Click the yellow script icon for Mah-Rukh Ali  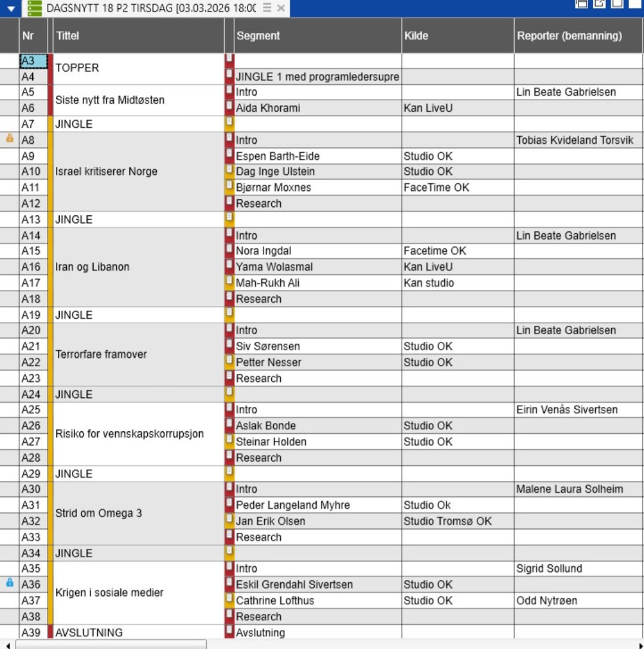tap(229, 281)
